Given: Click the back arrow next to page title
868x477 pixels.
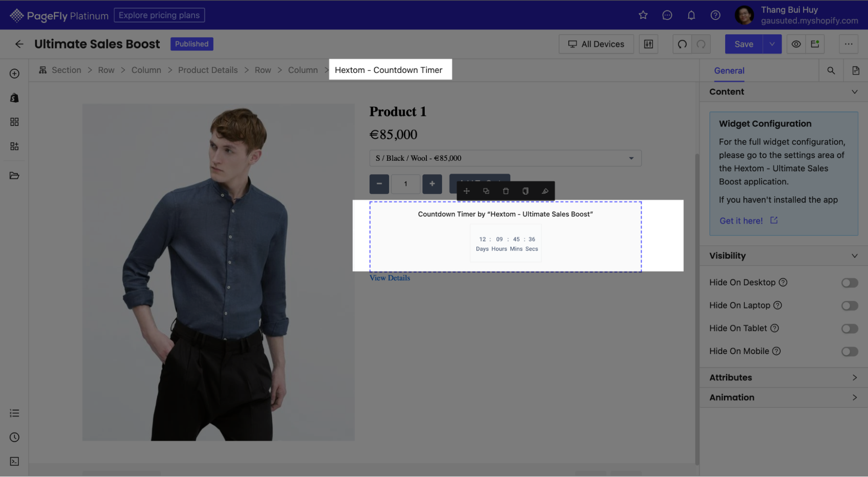Looking at the screenshot, I should (x=19, y=44).
